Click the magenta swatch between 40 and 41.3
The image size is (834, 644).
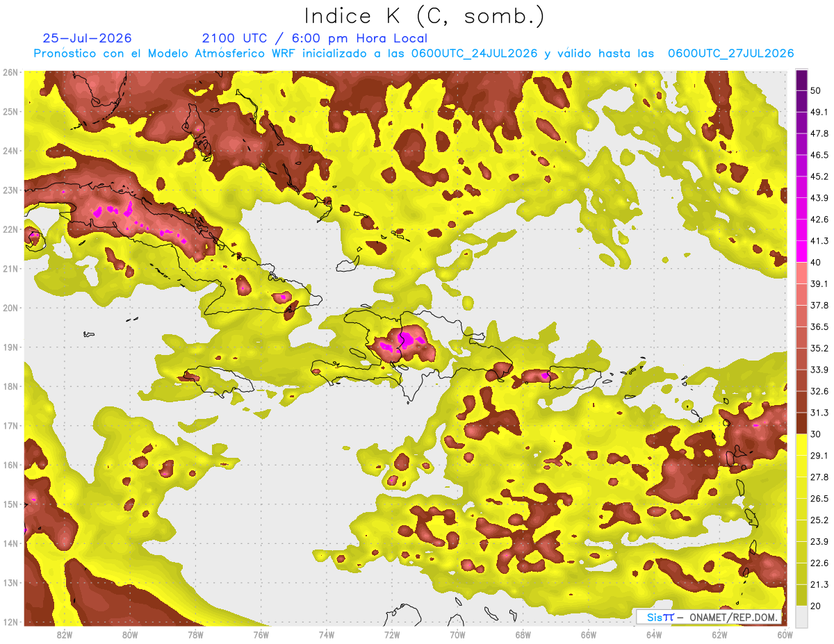point(801,251)
